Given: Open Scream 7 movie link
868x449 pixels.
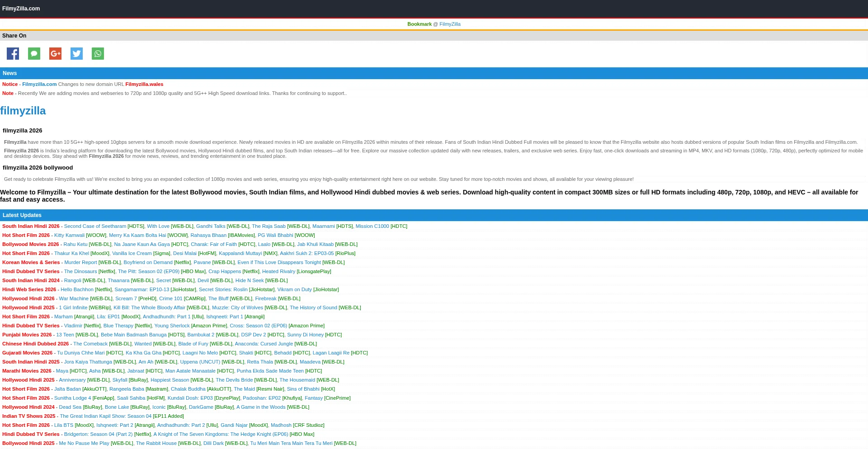Looking at the screenshot, I should pyautogui.click(x=126, y=298).
